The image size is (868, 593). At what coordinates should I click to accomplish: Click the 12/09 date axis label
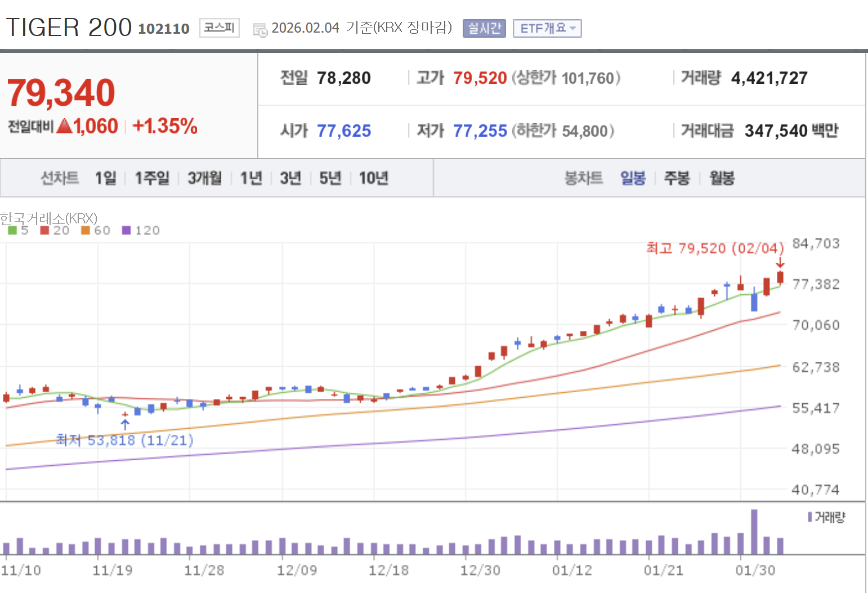click(297, 570)
